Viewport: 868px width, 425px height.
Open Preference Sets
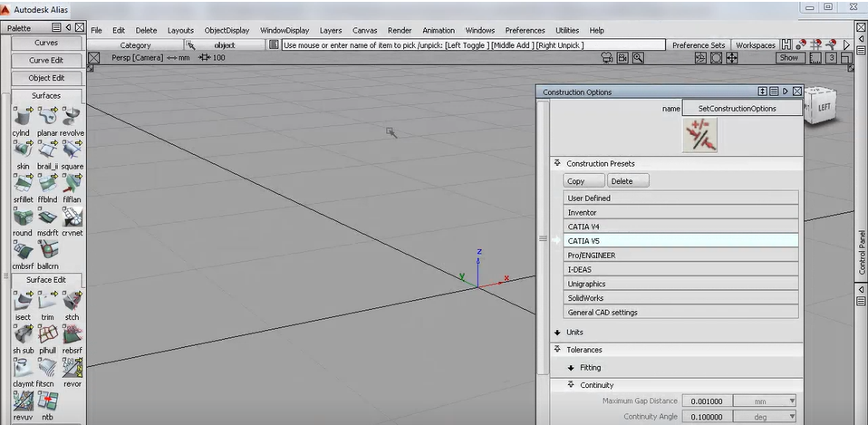pyautogui.click(x=699, y=44)
